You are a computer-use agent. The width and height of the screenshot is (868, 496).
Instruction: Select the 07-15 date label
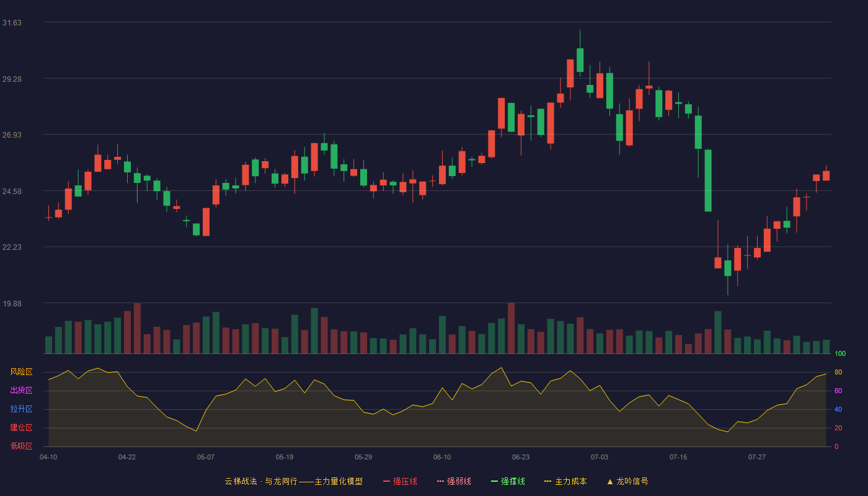[678, 457]
